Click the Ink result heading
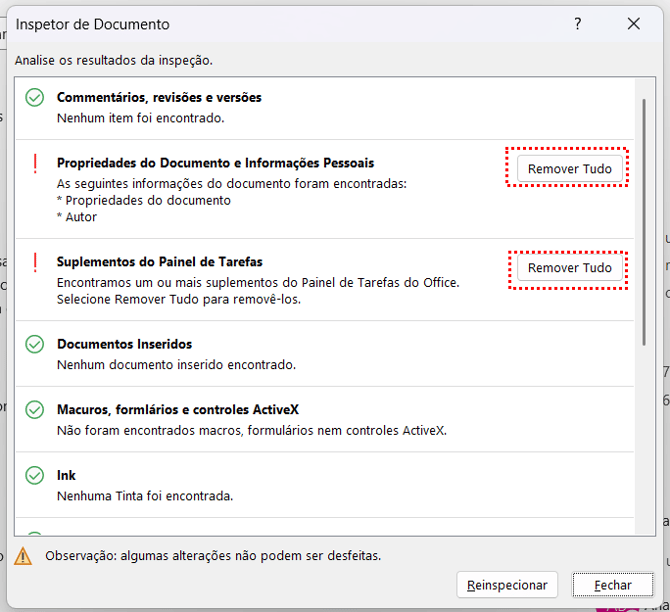The height and width of the screenshot is (612, 670). click(x=66, y=476)
